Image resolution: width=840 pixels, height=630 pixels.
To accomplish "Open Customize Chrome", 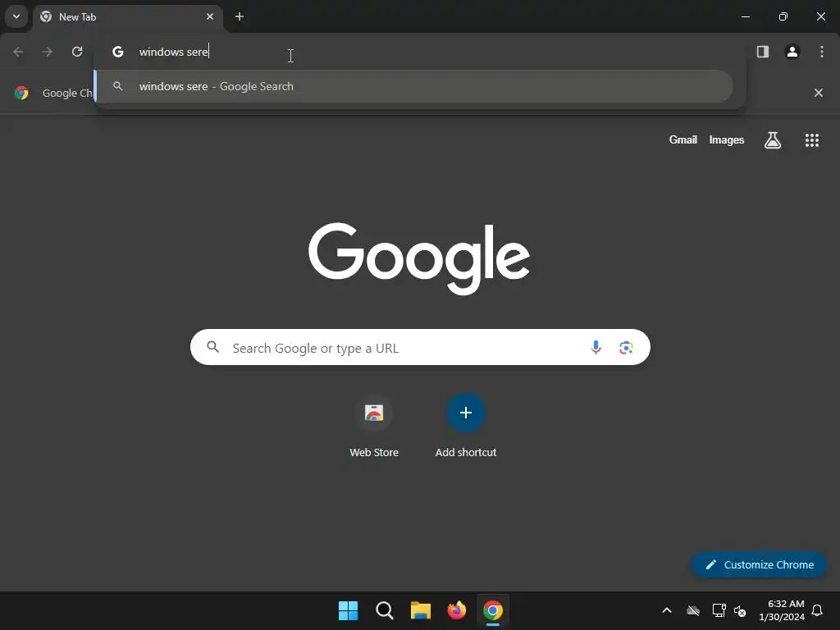I will [x=759, y=564].
